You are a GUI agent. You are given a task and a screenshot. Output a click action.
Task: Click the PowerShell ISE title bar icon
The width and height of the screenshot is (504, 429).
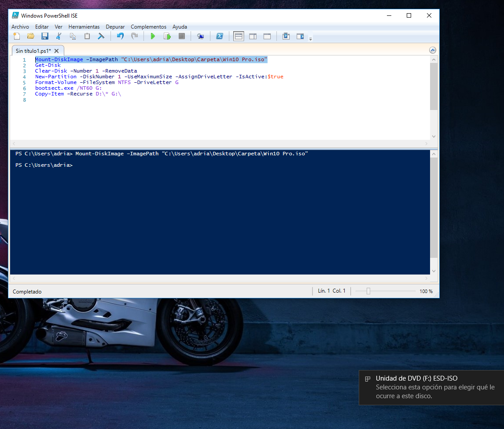pos(15,15)
